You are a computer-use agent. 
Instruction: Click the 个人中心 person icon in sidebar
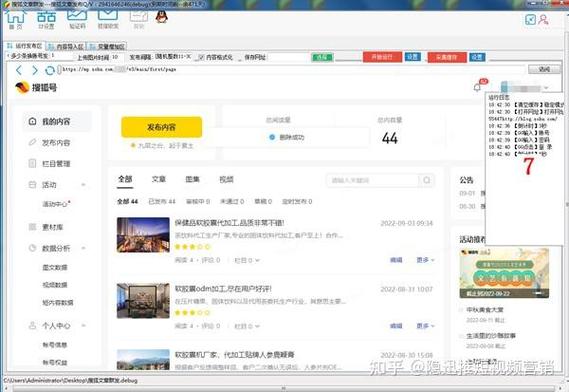pos(32,325)
